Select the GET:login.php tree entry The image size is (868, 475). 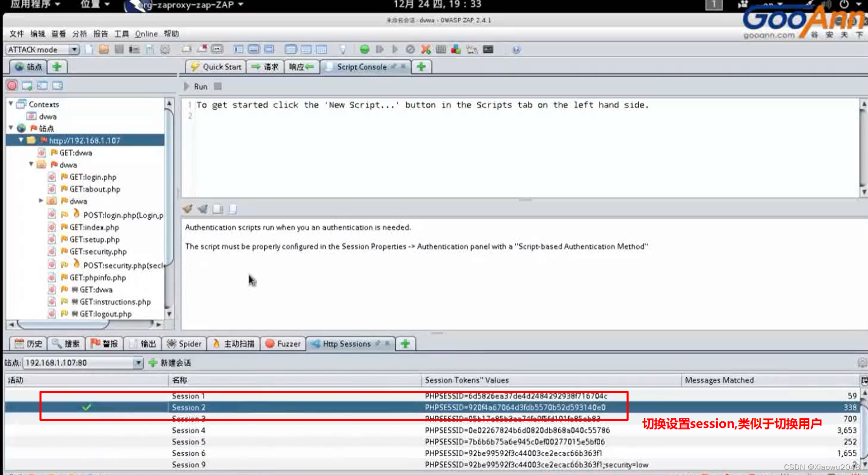click(x=93, y=177)
